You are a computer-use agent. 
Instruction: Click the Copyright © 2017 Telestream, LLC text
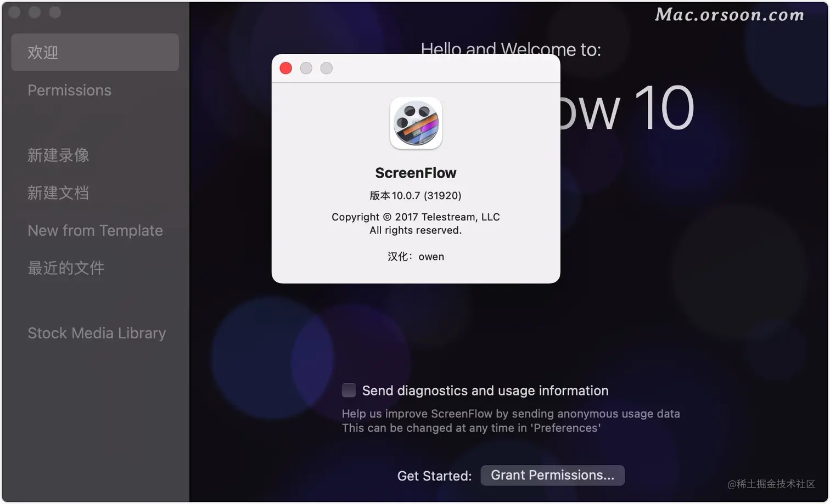pyautogui.click(x=416, y=217)
